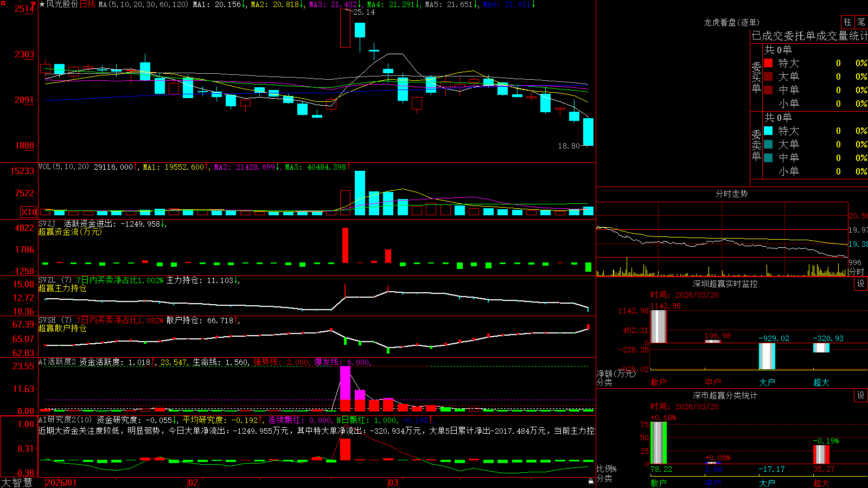The image size is (868, 488).
Task: Click the 2026/01 date marker on timeline
Action: (61, 483)
